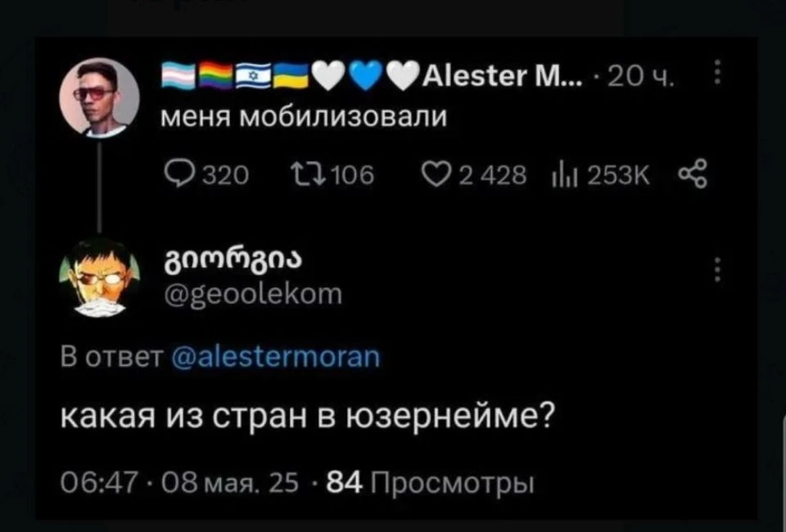Follow the @alestermoran mention link
The height and width of the screenshot is (532, 786).
[276, 357]
